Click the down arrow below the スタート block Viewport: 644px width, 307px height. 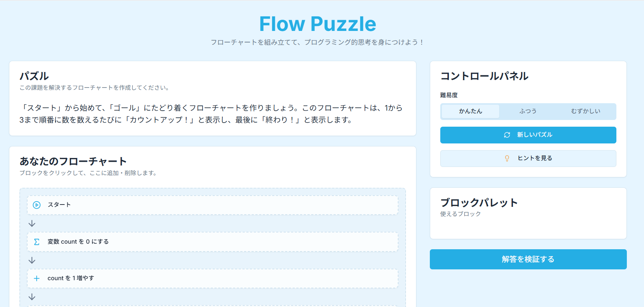click(x=32, y=223)
